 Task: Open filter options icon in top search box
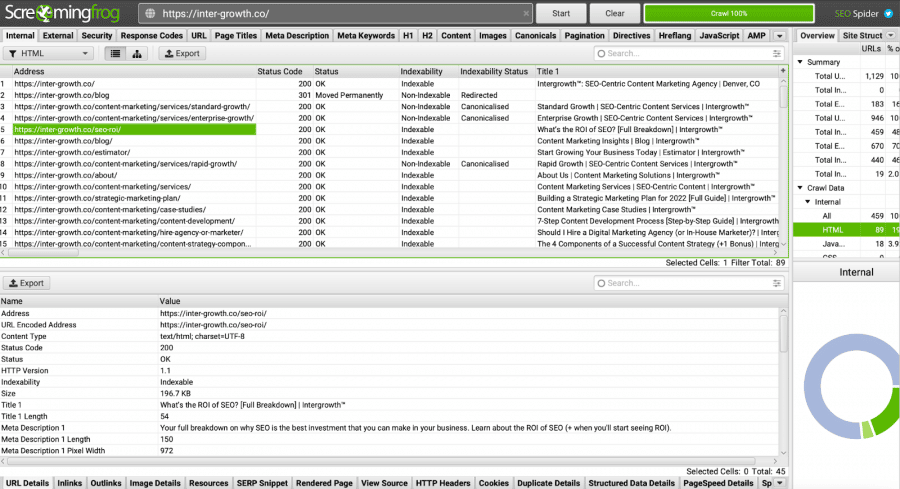777,53
